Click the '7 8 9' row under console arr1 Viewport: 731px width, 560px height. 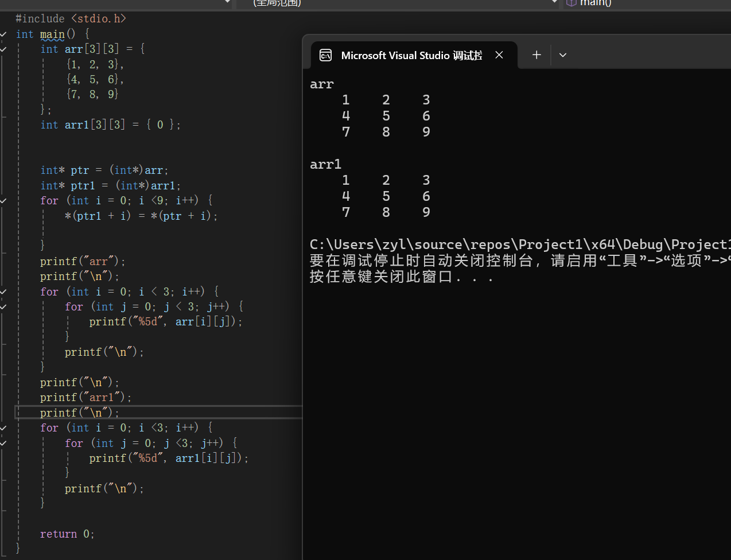click(386, 212)
